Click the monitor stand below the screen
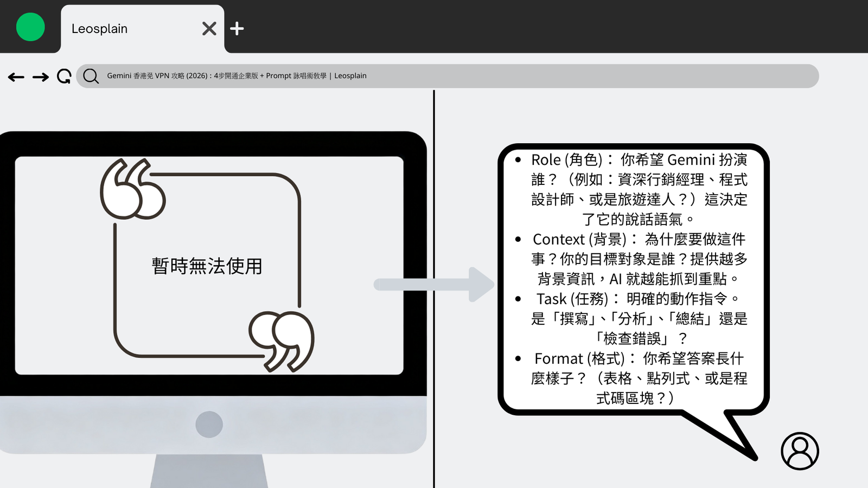Viewport: 868px width, 488px height. [209, 471]
